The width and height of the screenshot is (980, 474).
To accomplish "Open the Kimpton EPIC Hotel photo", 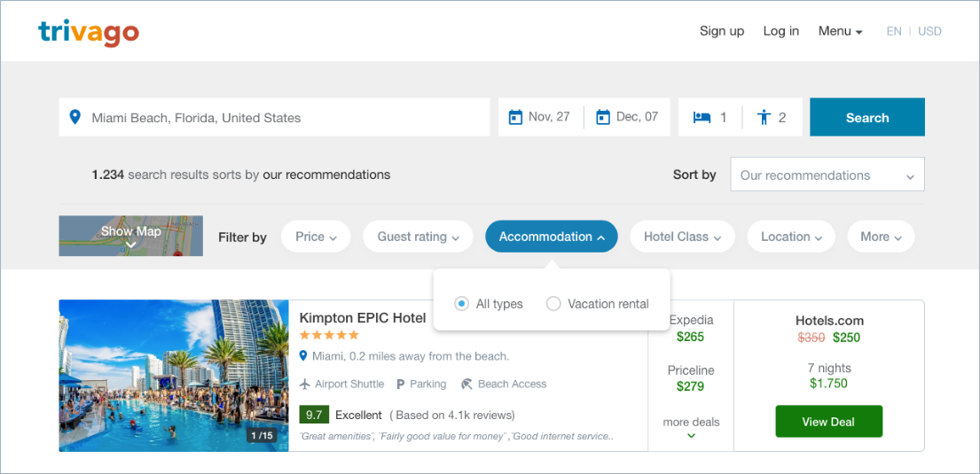I will [174, 376].
